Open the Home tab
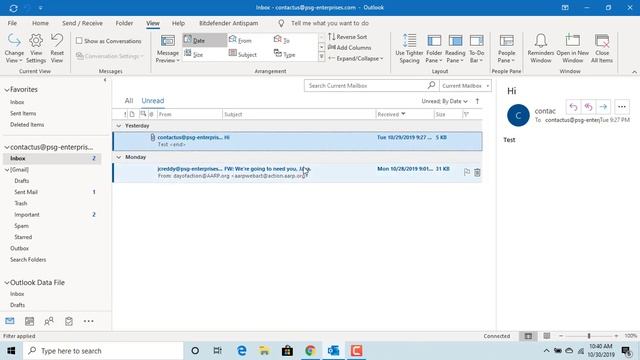640x360 pixels. (40, 23)
